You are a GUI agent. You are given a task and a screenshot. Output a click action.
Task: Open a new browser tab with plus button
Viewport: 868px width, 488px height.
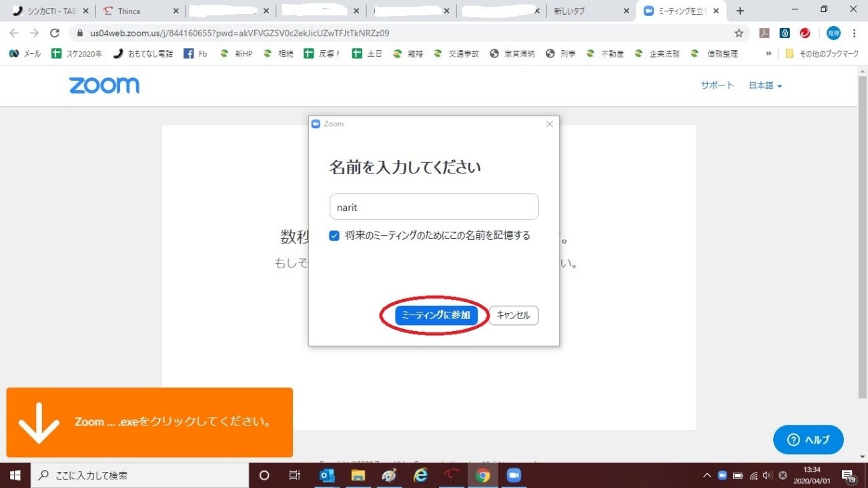tap(740, 11)
